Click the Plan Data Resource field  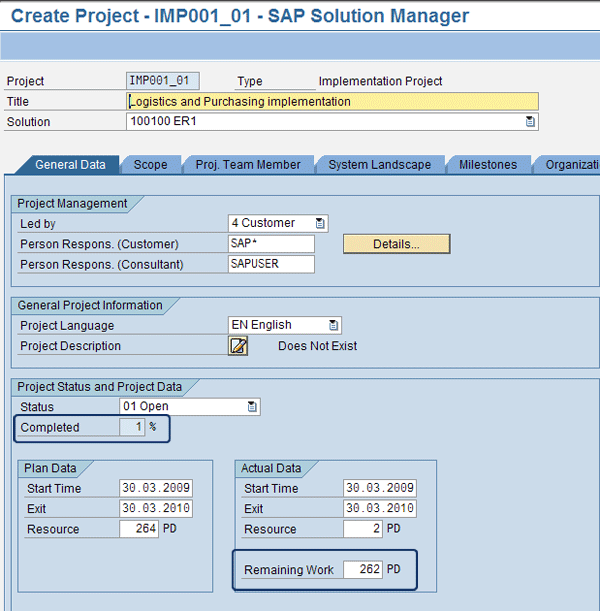click(139, 529)
